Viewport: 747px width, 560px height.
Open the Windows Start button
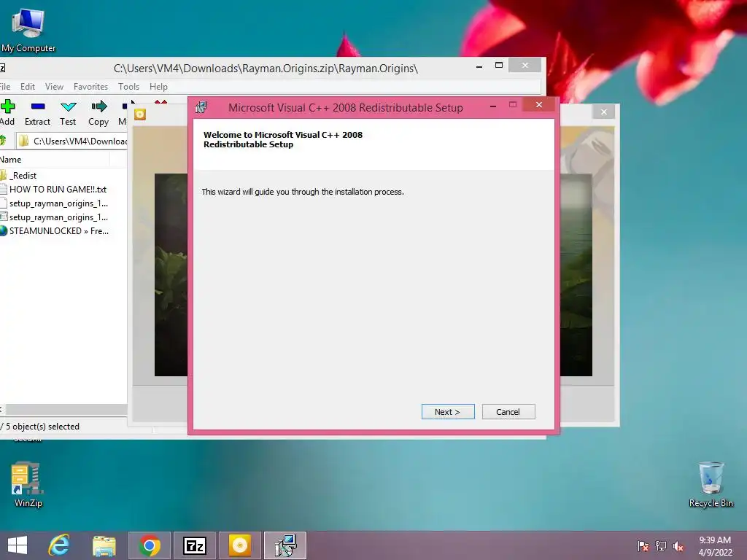(x=18, y=545)
